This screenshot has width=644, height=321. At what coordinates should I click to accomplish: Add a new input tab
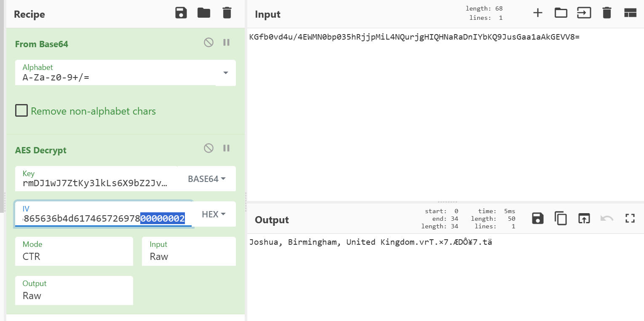tap(537, 13)
